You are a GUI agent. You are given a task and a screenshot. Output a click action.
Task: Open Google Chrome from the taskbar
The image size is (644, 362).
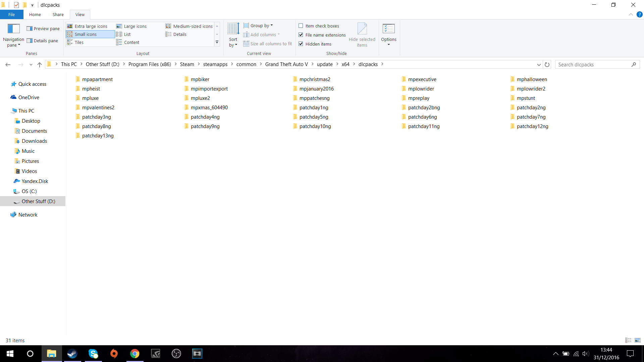pyautogui.click(x=135, y=354)
